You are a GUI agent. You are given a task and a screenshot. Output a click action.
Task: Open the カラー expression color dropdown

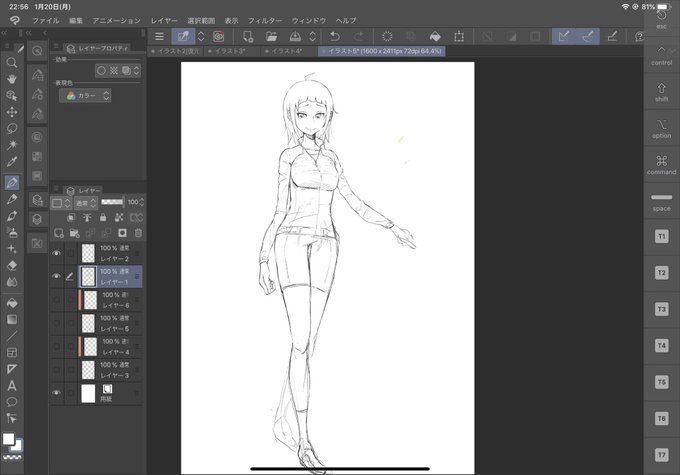85,95
